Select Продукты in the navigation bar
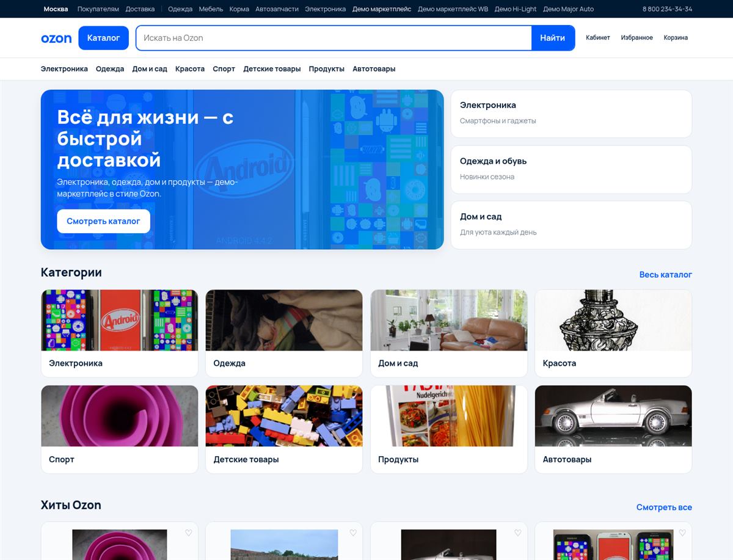The width and height of the screenshot is (733, 560). [x=326, y=69]
